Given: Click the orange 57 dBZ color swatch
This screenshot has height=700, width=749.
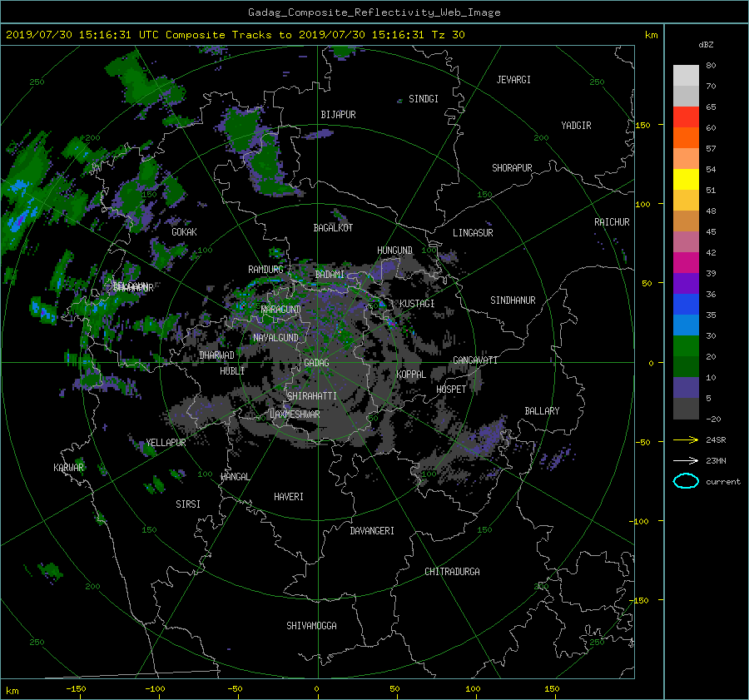Looking at the screenshot, I should coord(686,137).
